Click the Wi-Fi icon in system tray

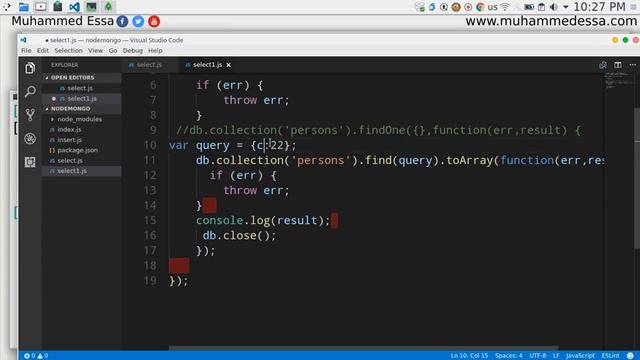(505, 7)
